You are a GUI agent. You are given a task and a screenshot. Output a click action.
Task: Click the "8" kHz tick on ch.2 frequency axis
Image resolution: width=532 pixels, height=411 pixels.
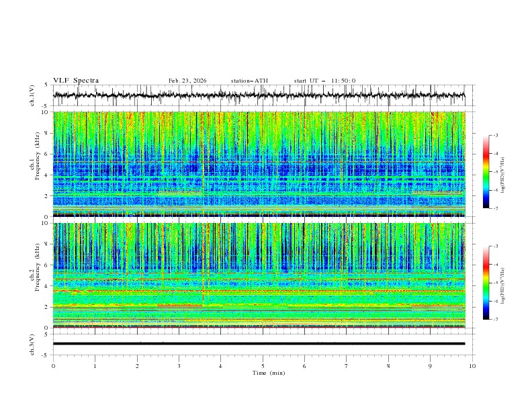click(x=47, y=244)
